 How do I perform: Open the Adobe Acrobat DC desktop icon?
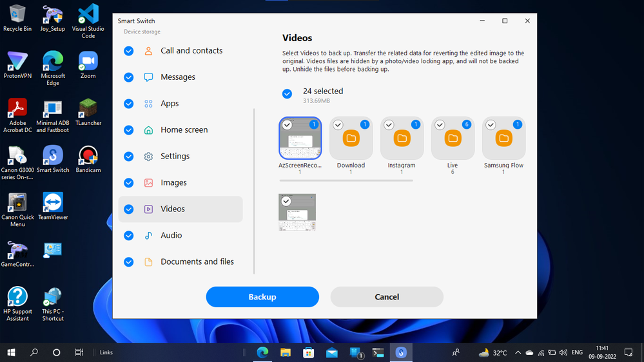point(17,115)
